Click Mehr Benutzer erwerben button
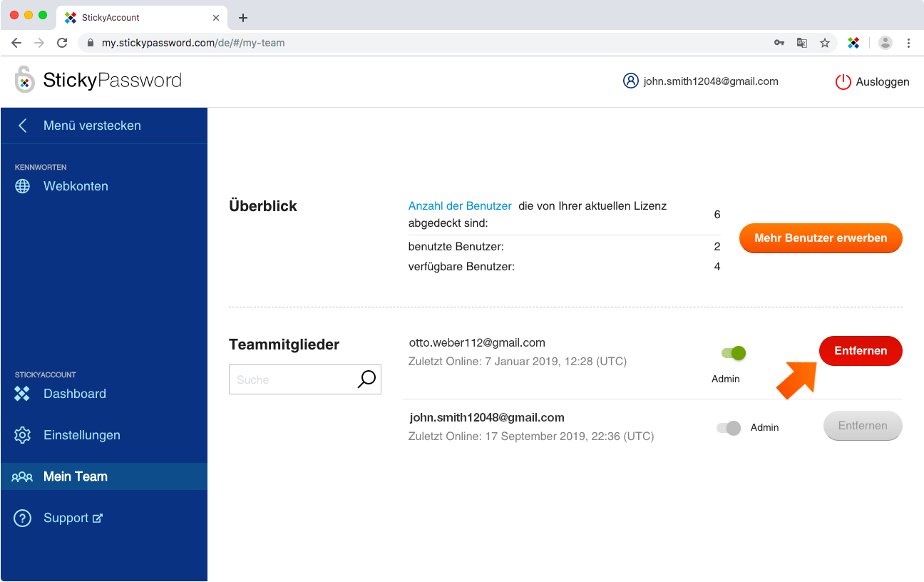The image size is (924, 582). [821, 238]
